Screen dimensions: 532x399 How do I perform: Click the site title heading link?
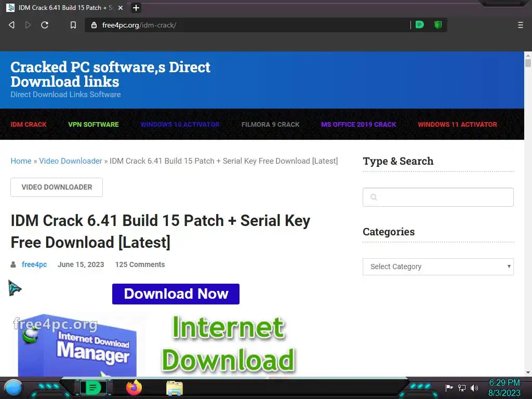coord(110,74)
